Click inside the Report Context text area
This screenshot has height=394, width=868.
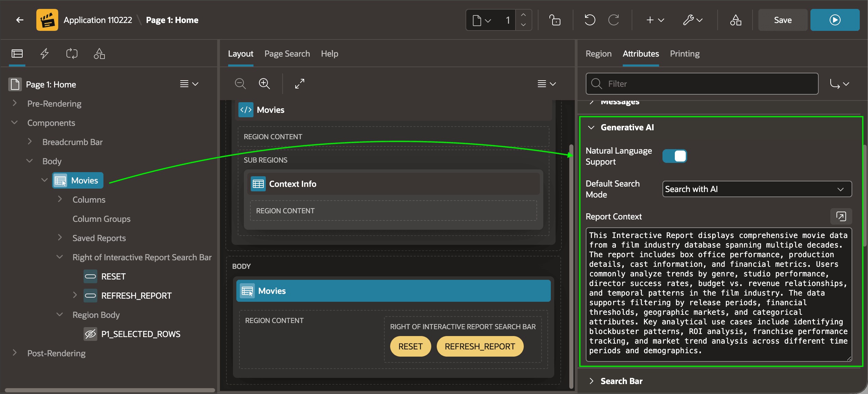tap(719, 294)
